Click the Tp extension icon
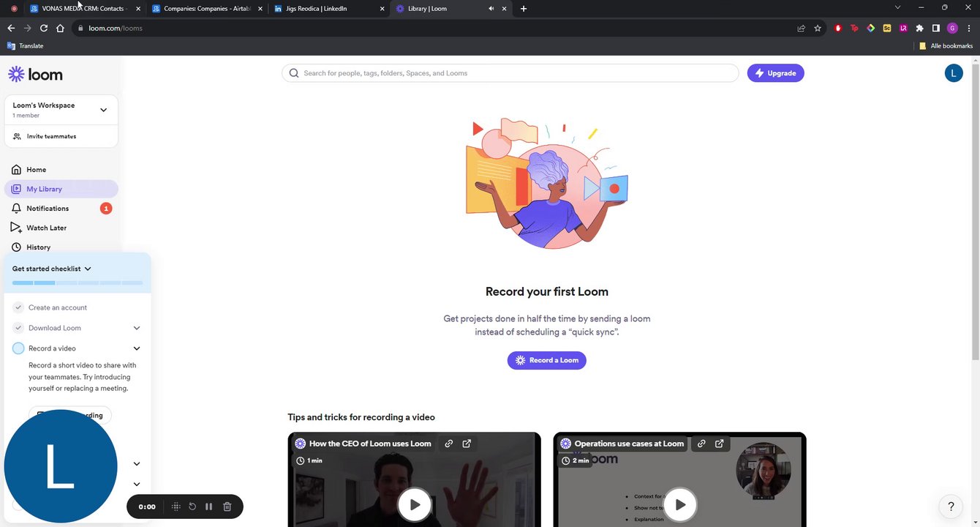The width and height of the screenshot is (980, 527). (854, 28)
